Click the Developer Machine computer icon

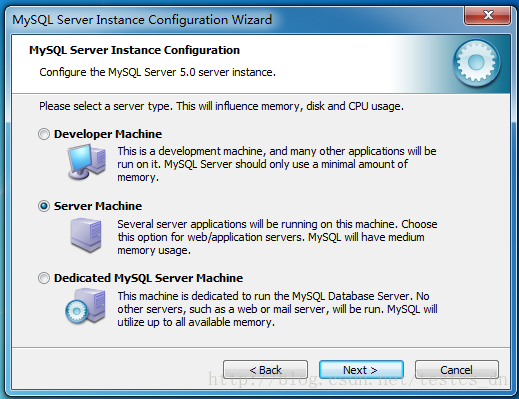[x=87, y=162]
